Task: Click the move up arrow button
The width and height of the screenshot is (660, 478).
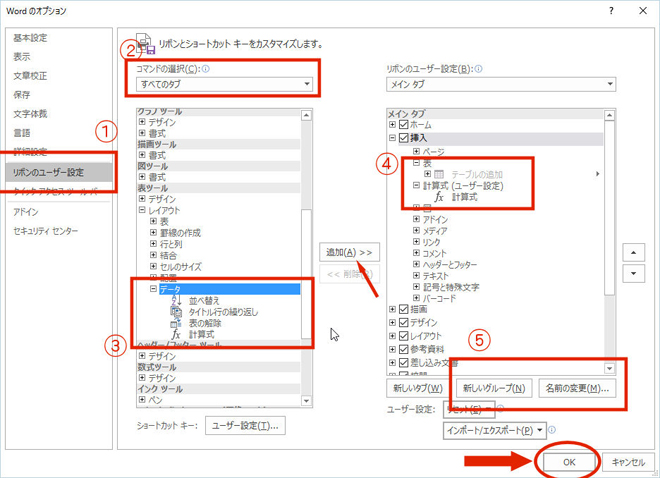Action: pyautogui.click(x=631, y=253)
